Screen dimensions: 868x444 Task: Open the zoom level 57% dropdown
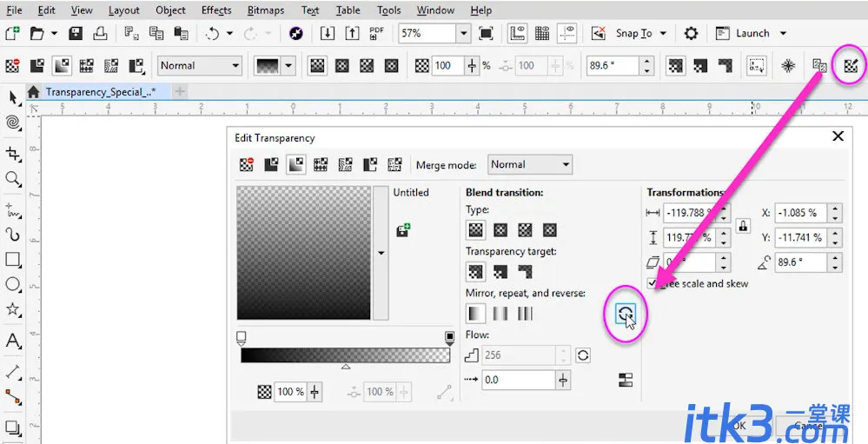pyautogui.click(x=464, y=33)
